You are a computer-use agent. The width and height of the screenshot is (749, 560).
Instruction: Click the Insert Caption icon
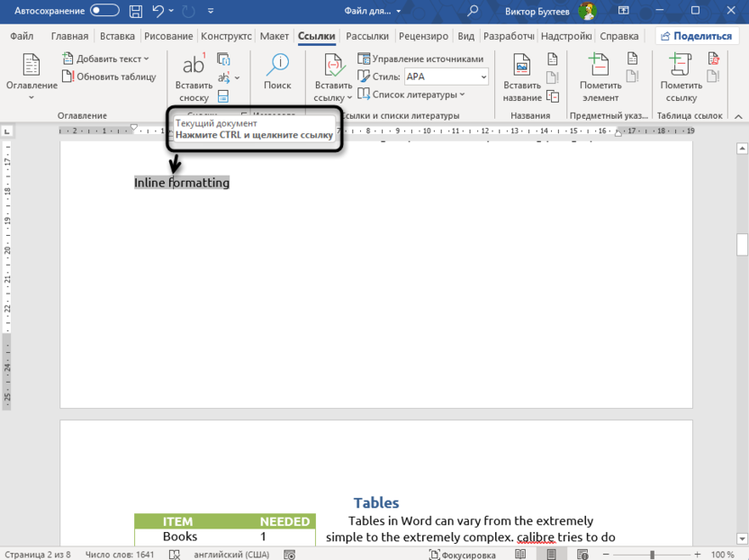(x=522, y=76)
